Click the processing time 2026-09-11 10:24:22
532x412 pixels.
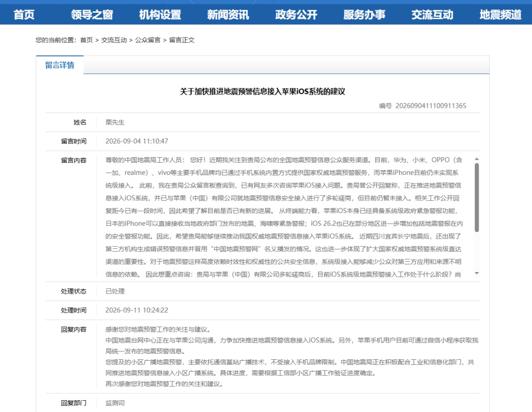137,310
